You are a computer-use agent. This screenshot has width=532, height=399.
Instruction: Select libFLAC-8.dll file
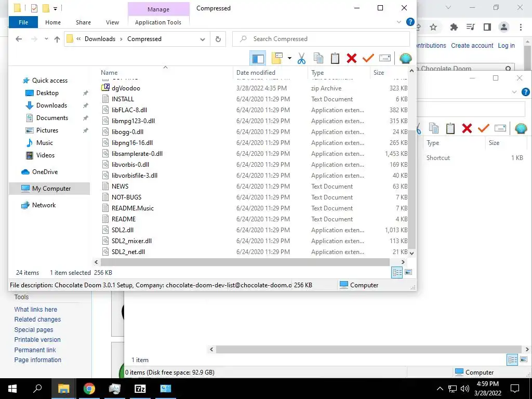point(129,110)
